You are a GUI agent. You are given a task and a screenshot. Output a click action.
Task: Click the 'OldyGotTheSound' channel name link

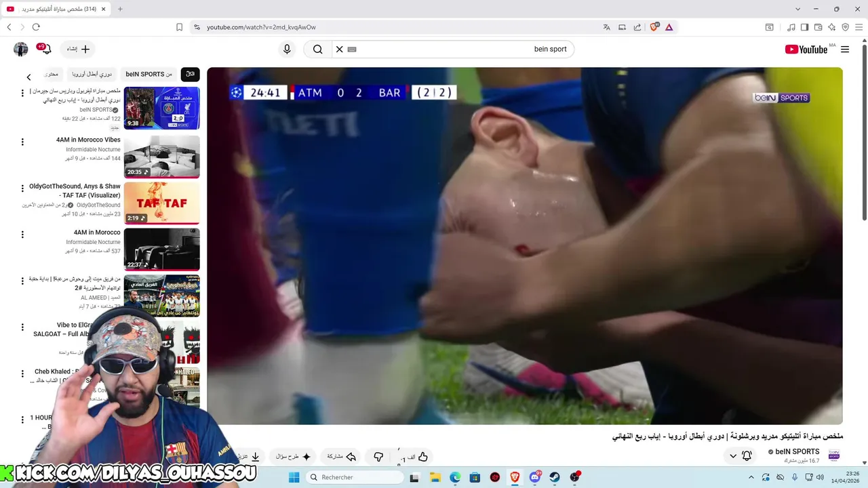[x=98, y=205]
